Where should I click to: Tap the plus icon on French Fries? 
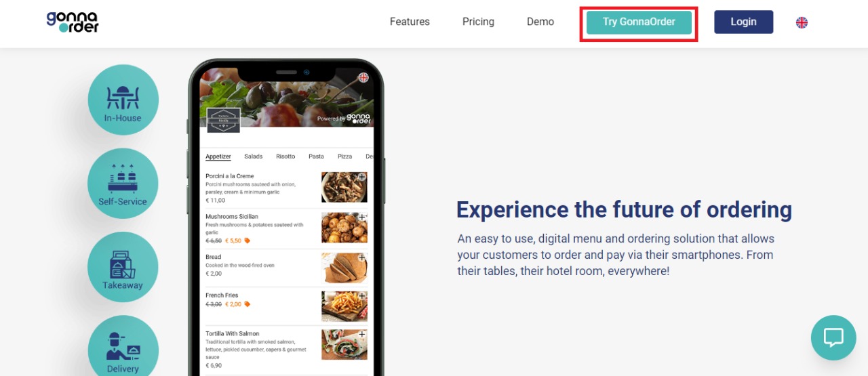point(362,296)
